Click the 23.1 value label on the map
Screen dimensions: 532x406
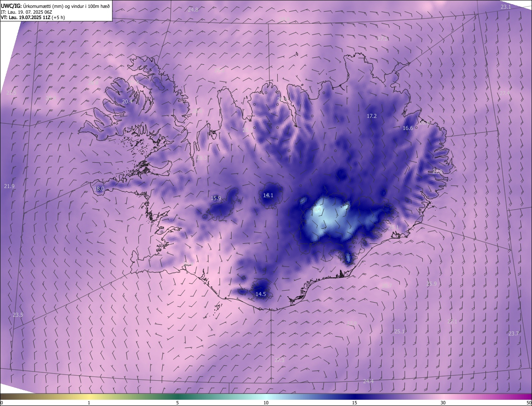point(506,7)
